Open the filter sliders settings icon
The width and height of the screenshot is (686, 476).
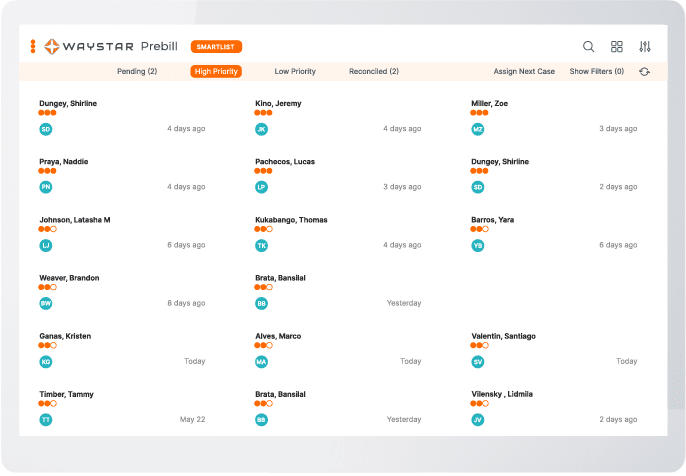(645, 46)
